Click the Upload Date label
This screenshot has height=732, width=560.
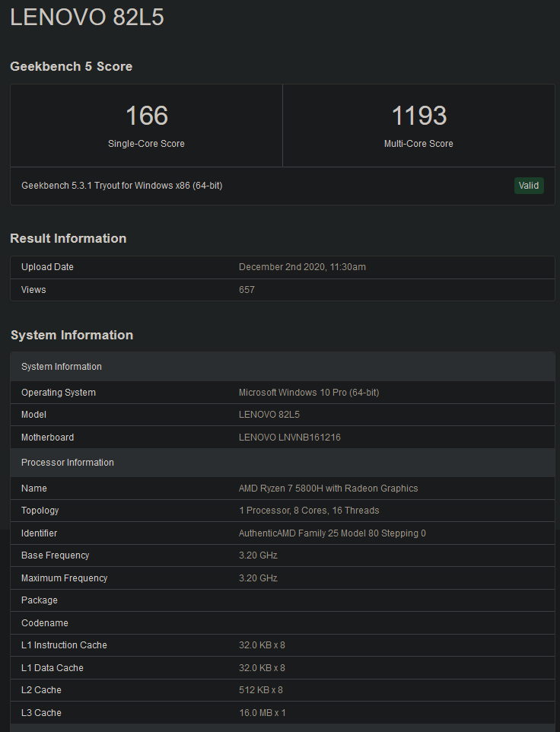click(48, 267)
